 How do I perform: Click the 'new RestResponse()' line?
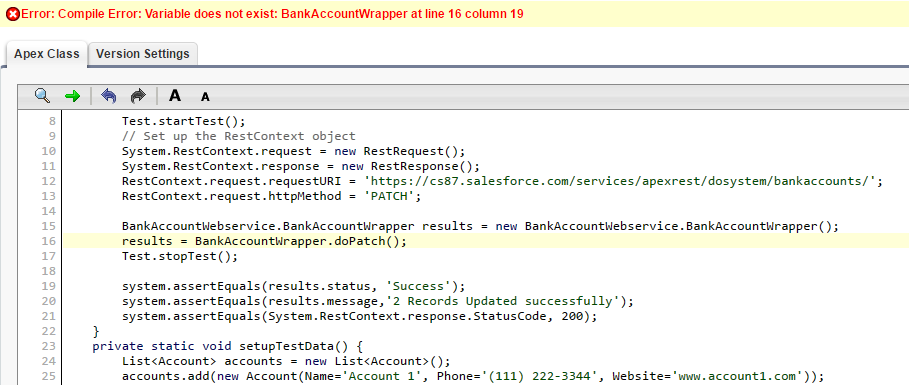301,166
